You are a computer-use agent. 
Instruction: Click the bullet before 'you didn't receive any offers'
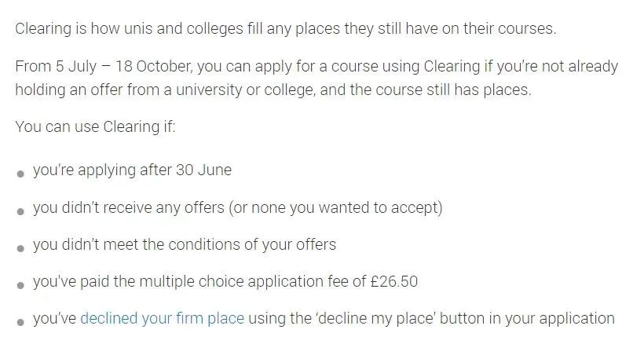point(20,211)
